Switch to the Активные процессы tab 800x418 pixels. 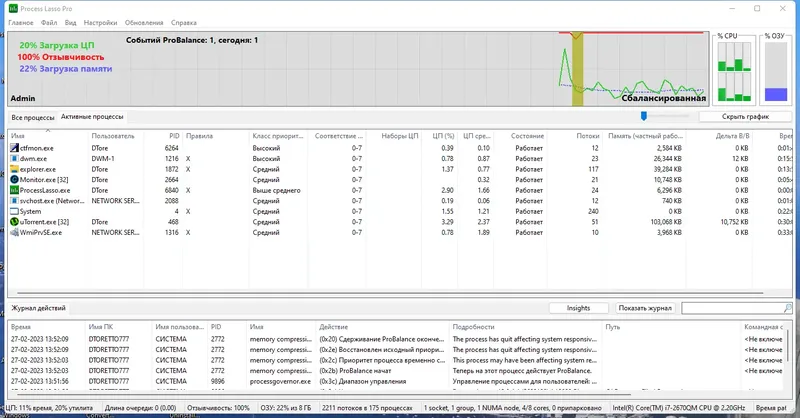pyautogui.click(x=92, y=117)
